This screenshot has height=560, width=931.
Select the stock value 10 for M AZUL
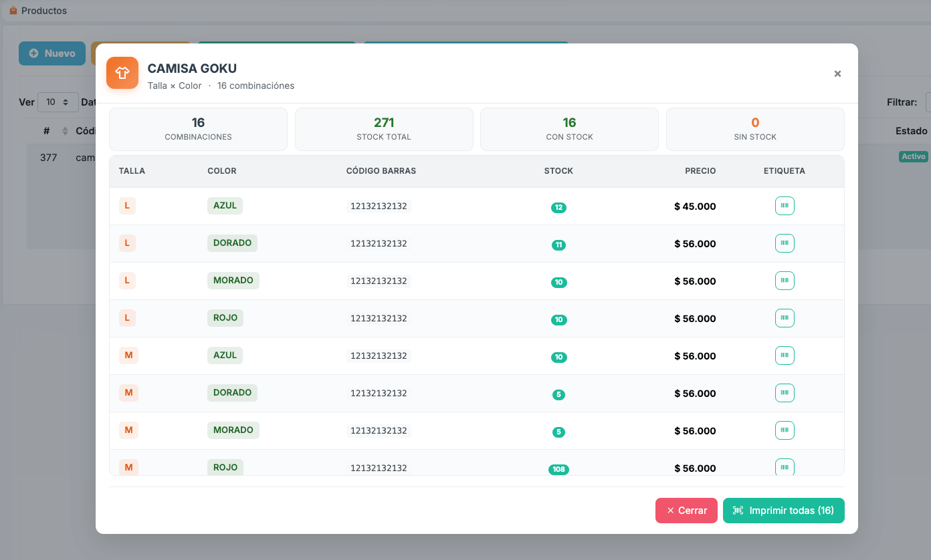point(558,358)
